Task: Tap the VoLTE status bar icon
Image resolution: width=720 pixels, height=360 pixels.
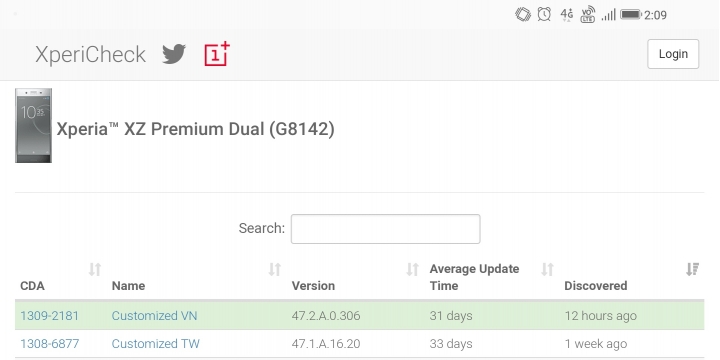Action: [x=588, y=15]
